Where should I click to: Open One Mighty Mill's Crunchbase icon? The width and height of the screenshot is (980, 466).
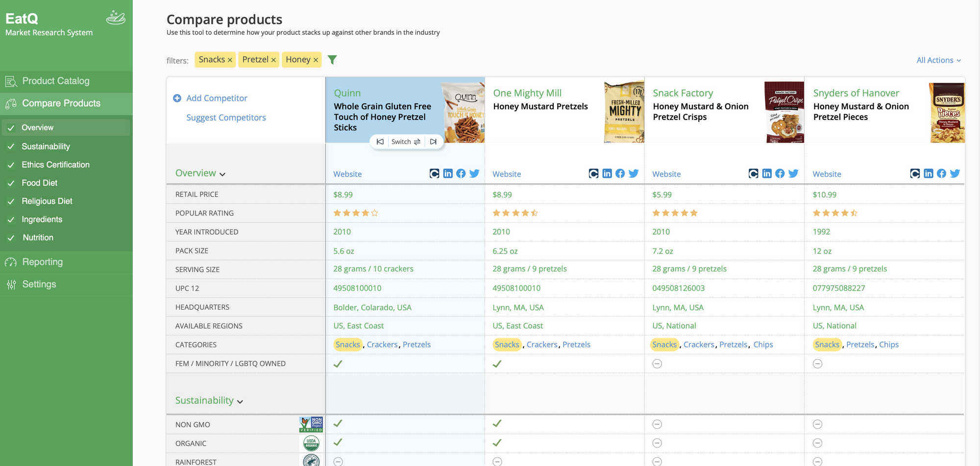pyautogui.click(x=593, y=173)
